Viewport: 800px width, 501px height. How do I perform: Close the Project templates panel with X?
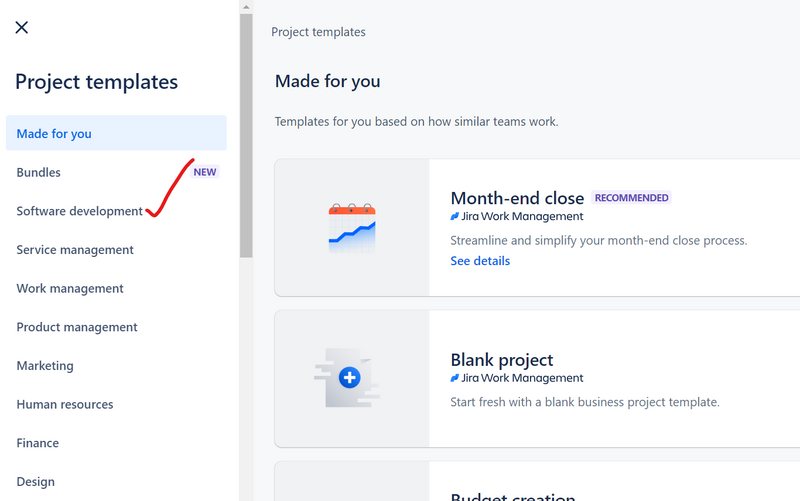coord(21,28)
